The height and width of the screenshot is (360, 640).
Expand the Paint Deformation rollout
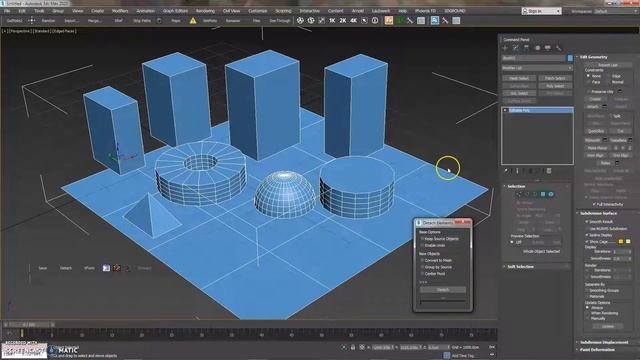[597, 350]
